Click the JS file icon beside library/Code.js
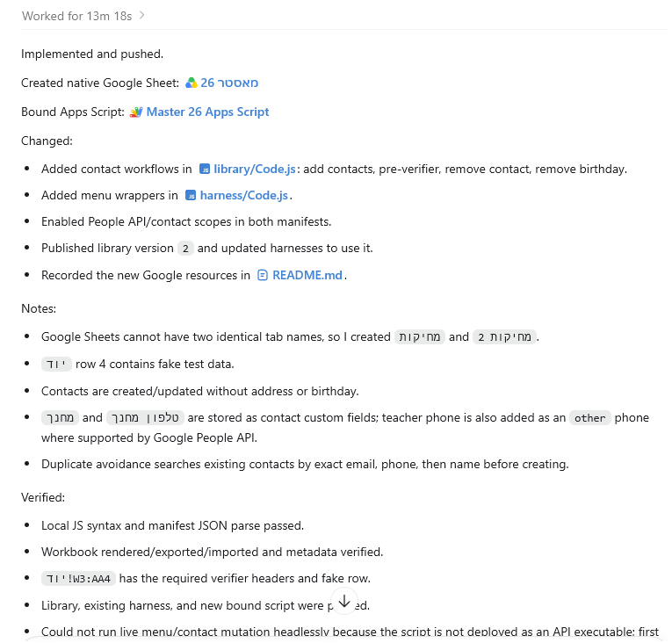The image size is (672, 643). point(205,170)
